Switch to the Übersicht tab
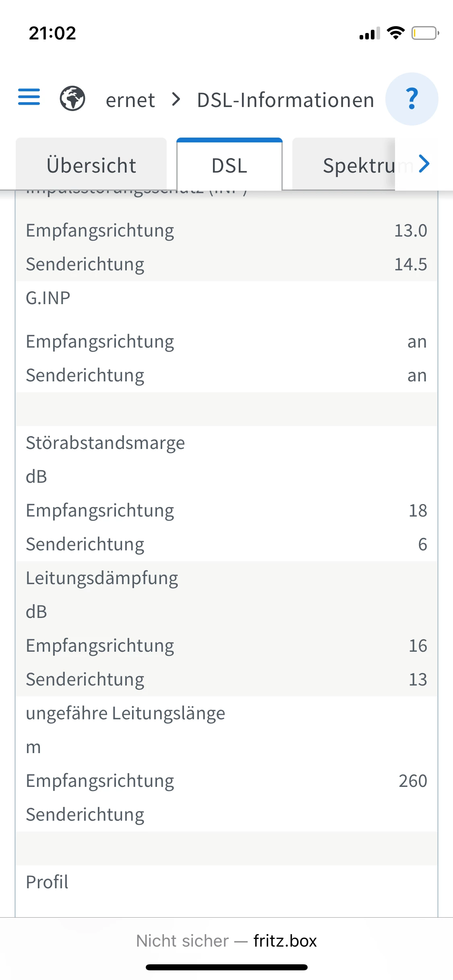The width and height of the screenshot is (453, 980). (x=91, y=165)
